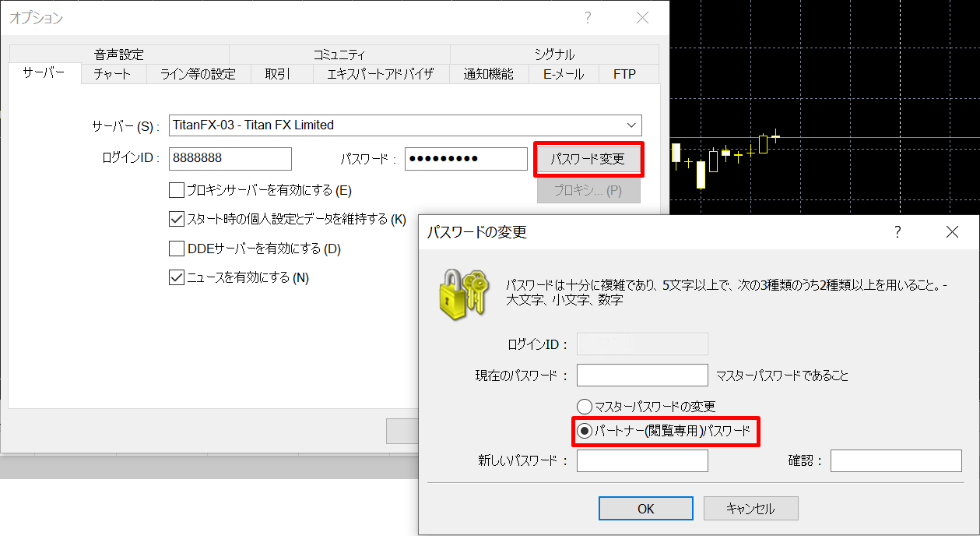
Task: Enable the proxy server checkbox
Action: pos(177,190)
